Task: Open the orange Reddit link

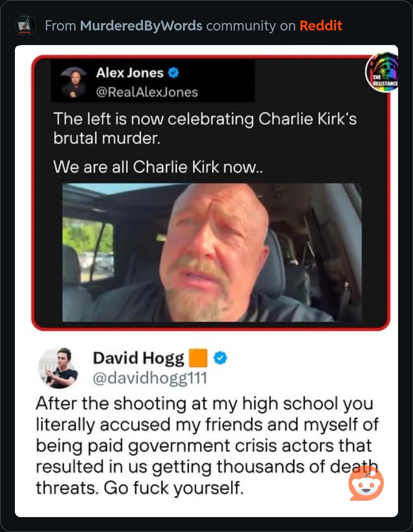Action: 321,26
